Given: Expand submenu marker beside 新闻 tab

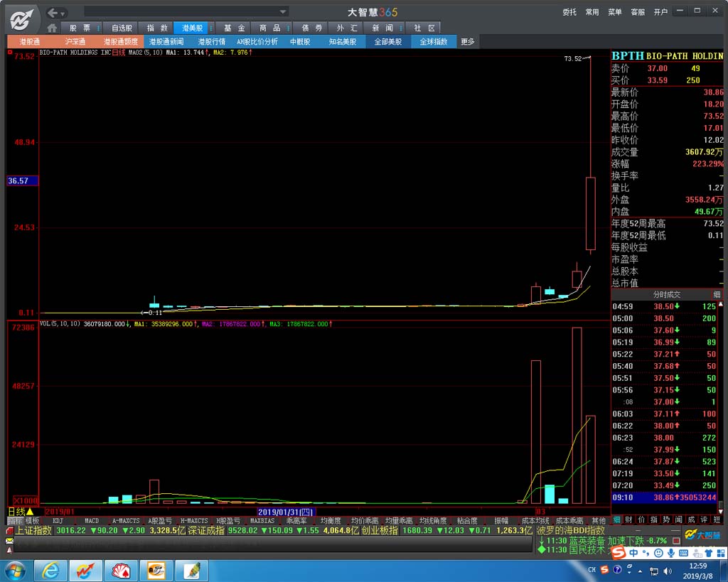Looking at the screenshot, I should click(x=401, y=28).
